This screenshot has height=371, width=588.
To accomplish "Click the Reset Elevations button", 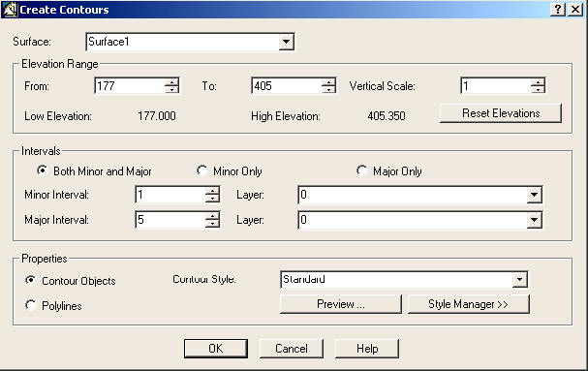I will tap(501, 113).
